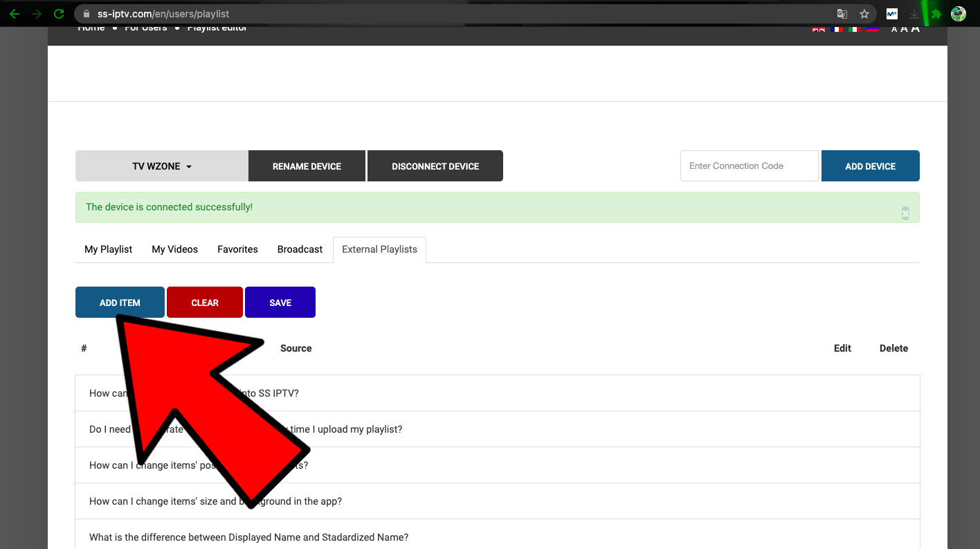The width and height of the screenshot is (980, 549).
Task: Click the browser back arrow
Action: pyautogui.click(x=15, y=14)
